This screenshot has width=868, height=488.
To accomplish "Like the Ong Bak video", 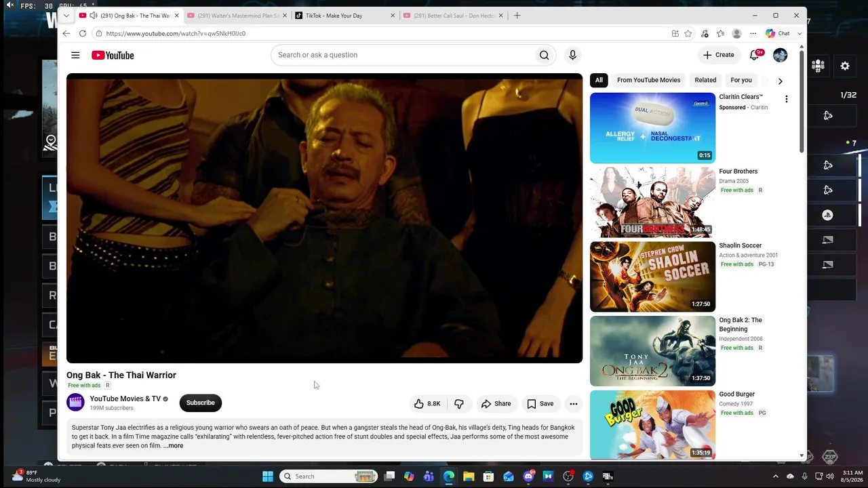I will coord(427,403).
